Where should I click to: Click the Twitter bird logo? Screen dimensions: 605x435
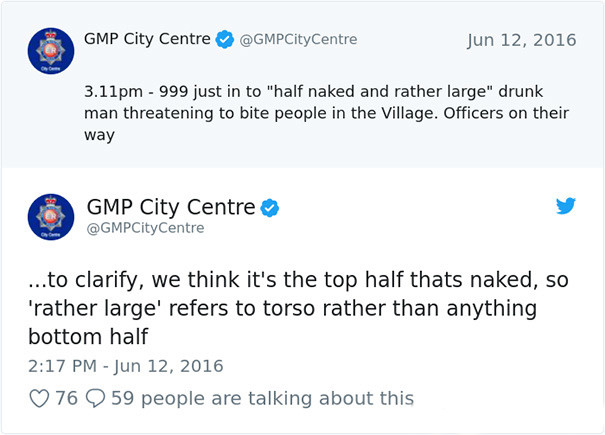(x=566, y=207)
